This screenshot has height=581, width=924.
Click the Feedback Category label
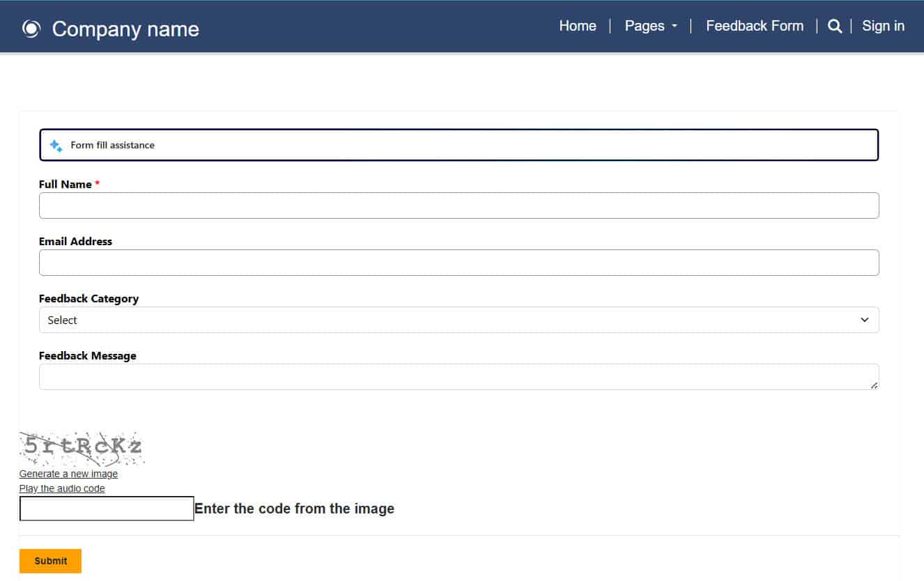(88, 299)
